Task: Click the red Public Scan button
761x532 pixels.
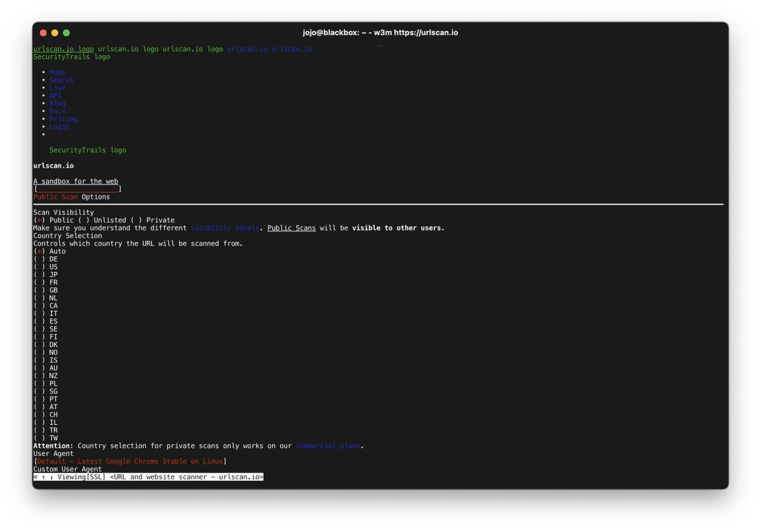Action: (55, 197)
